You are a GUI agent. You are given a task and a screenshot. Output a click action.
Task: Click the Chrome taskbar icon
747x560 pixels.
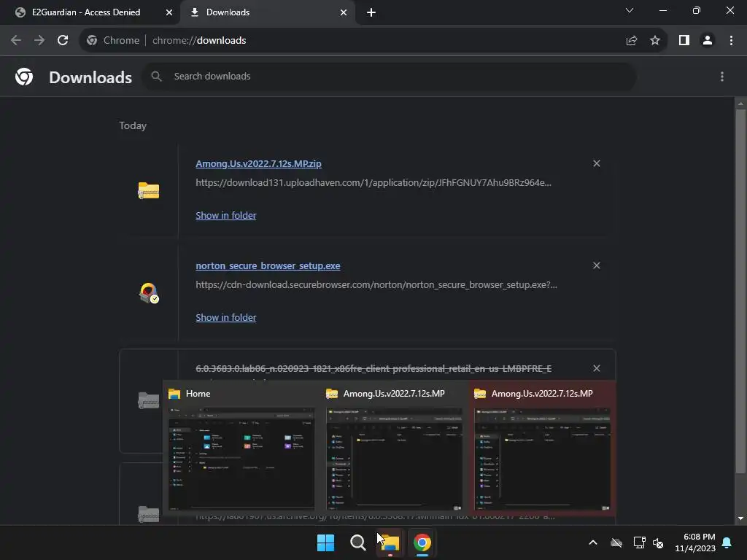coord(422,542)
